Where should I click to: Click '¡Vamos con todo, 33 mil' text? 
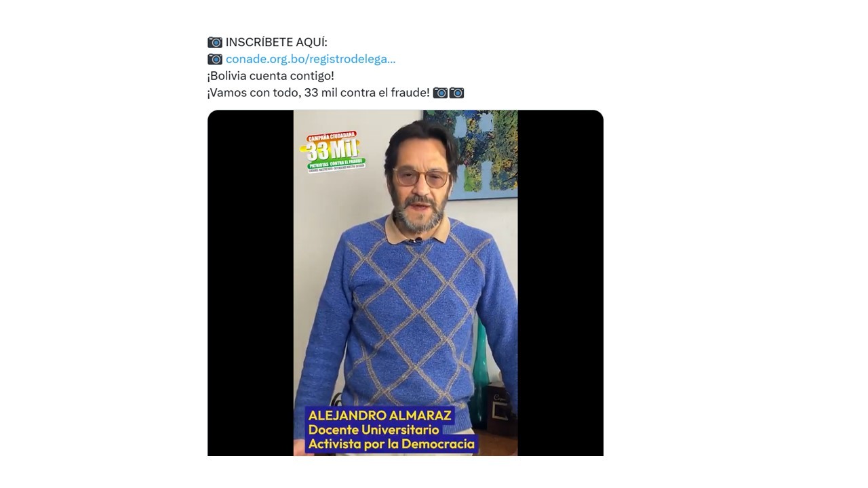(272, 92)
